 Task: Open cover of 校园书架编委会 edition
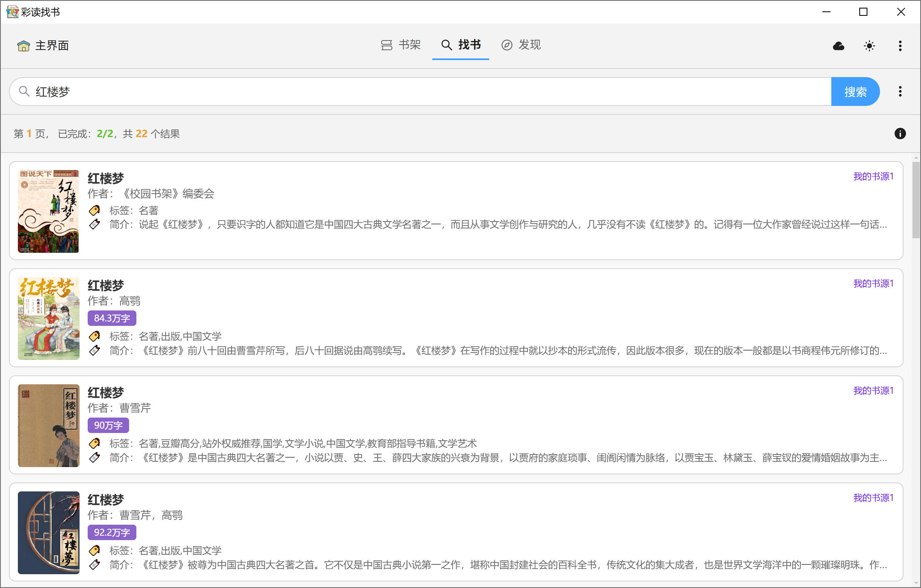pos(48,211)
